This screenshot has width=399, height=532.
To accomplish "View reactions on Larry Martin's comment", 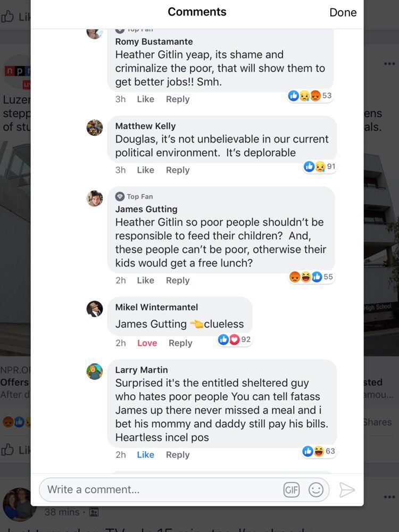I will click(319, 451).
